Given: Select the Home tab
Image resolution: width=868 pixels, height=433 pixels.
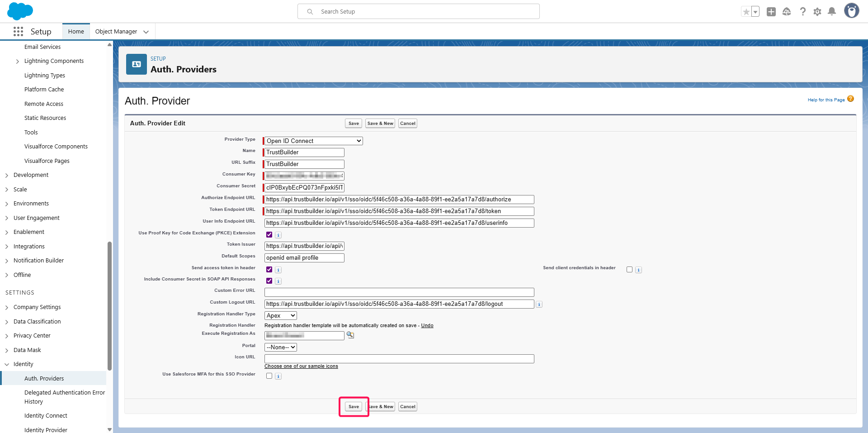Looking at the screenshot, I should point(76,32).
